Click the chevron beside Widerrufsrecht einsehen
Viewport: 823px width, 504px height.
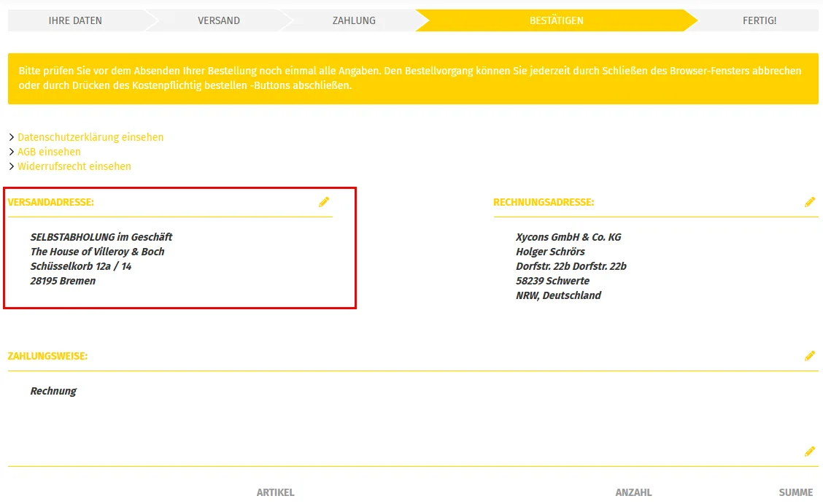[12, 167]
